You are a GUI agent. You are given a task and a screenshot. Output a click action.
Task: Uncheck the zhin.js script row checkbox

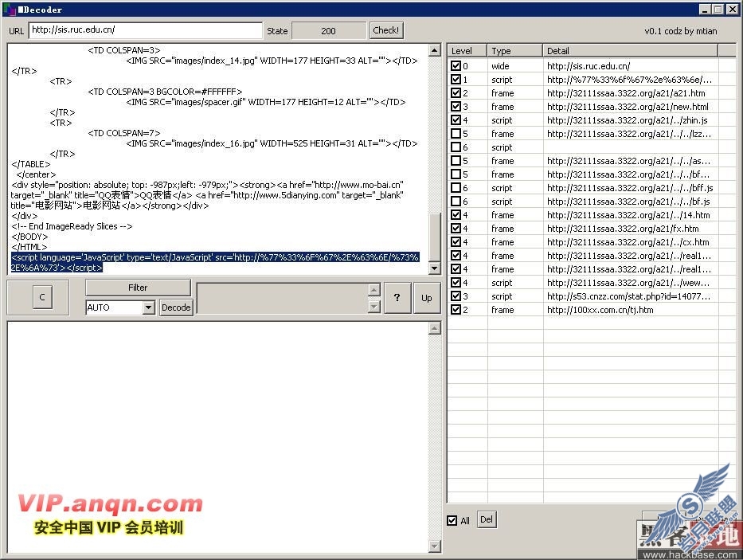[456, 120]
